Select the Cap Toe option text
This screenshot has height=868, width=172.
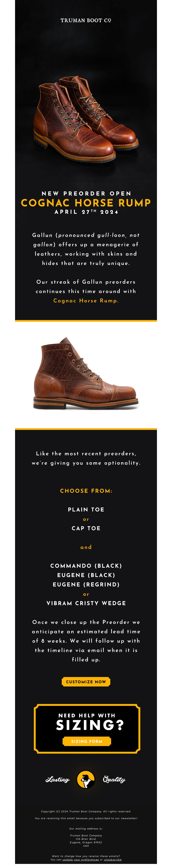tap(86, 528)
